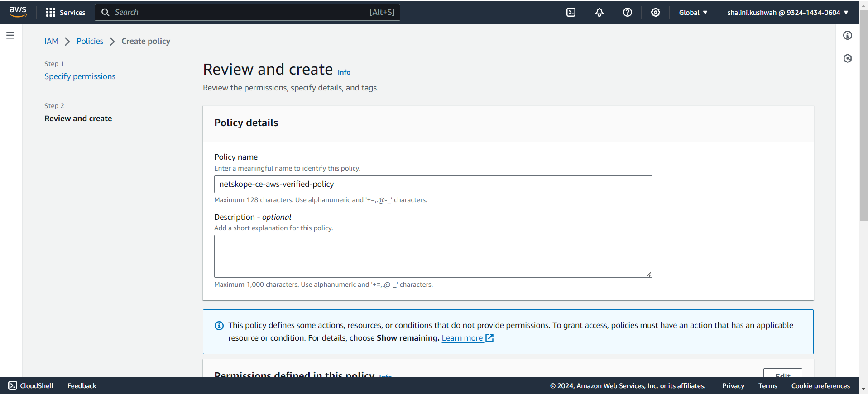Open the Global region dropdown
The image size is (868, 394).
pos(693,13)
